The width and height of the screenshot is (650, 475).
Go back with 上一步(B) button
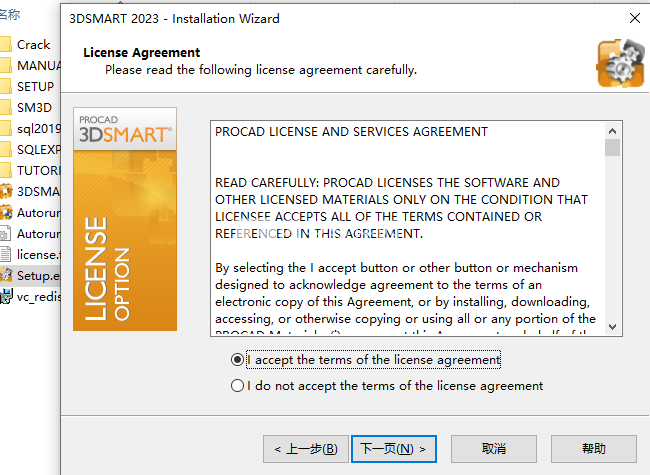[x=306, y=449]
